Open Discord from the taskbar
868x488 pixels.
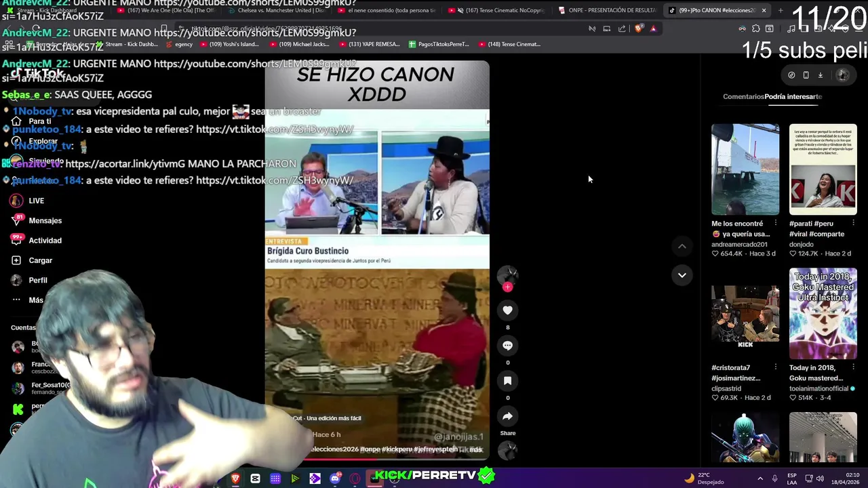(335, 479)
